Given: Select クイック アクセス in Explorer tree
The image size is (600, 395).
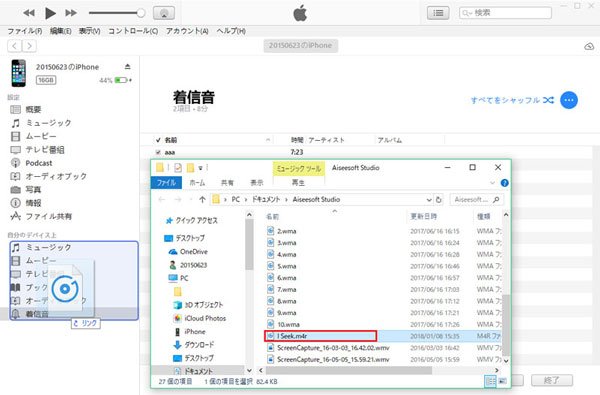Looking at the screenshot, I should (196, 220).
